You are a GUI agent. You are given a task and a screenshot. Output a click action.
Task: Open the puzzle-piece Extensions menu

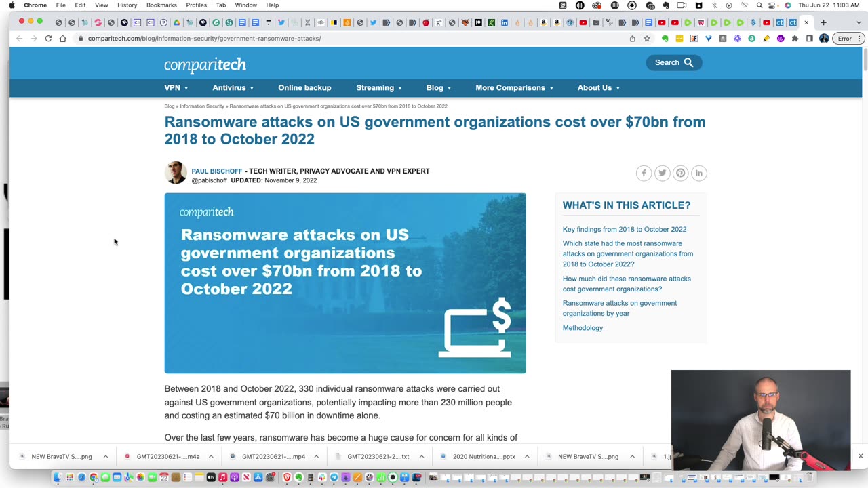click(x=795, y=39)
